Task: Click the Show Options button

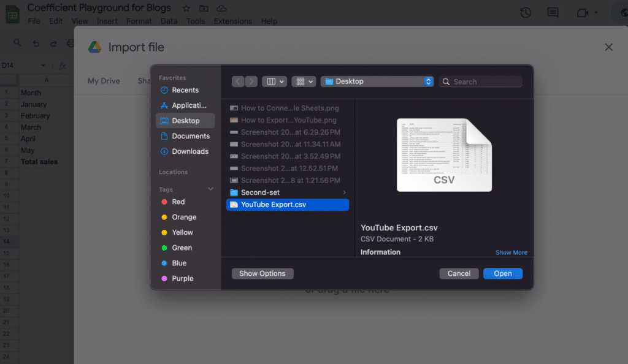Action: point(262,273)
